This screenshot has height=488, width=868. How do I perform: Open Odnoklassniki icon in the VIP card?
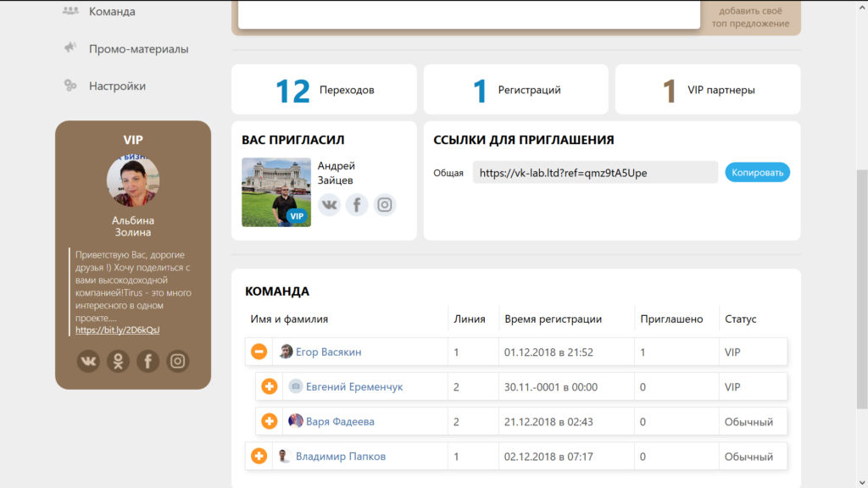(118, 361)
